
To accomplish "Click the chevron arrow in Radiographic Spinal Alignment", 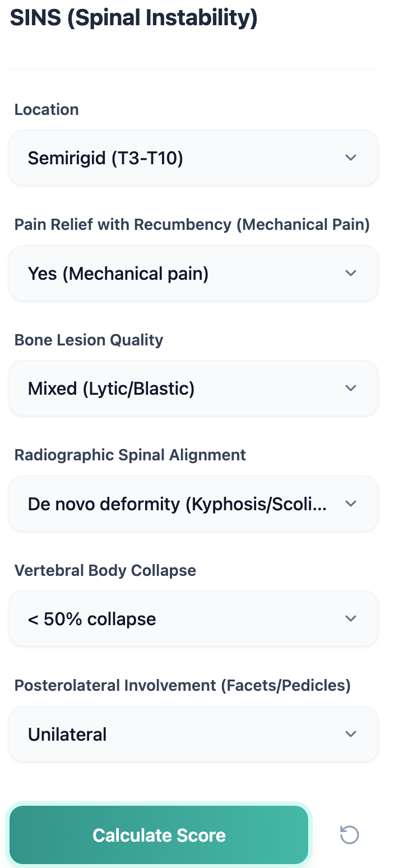I will pos(351,504).
